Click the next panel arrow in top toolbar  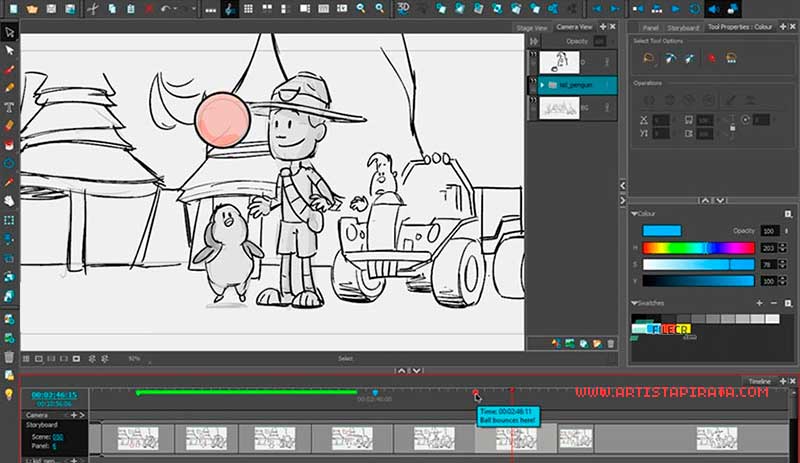click(x=615, y=9)
